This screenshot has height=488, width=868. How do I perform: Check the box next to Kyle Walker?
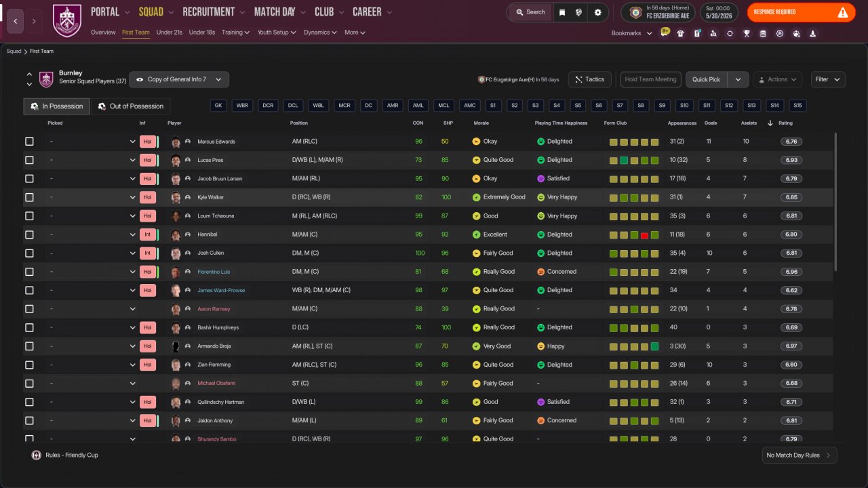(29, 197)
